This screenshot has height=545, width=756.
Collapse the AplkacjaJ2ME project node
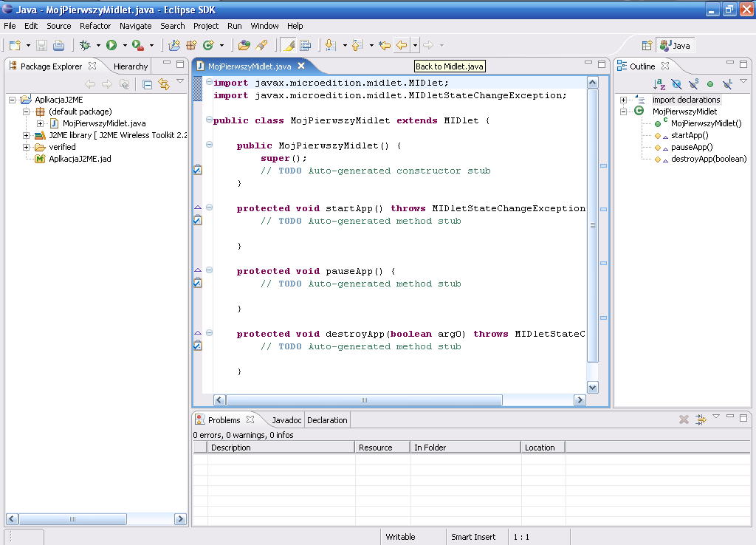tap(12, 100)
